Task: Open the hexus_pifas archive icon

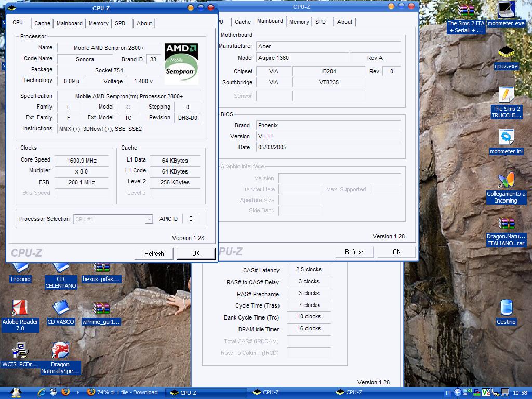Action: click(101, 273)
